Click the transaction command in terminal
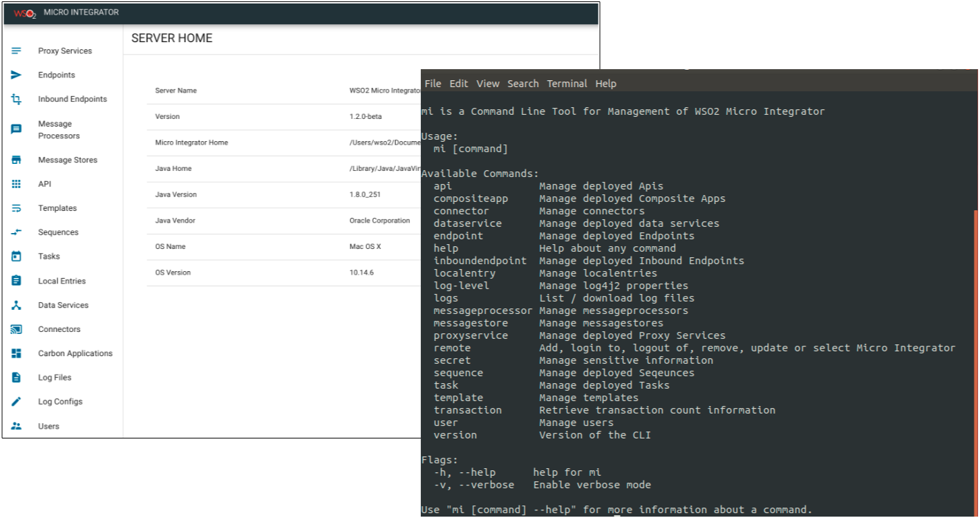The width and height of the screenshot is (980, 518). click(x=467, y=410)
